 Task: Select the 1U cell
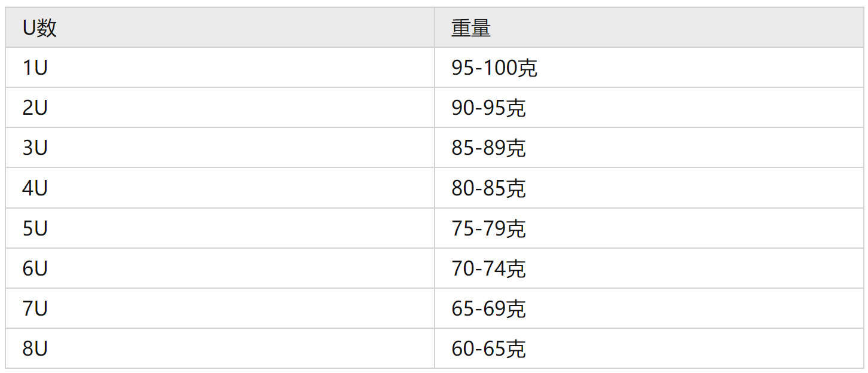(220, 68)
